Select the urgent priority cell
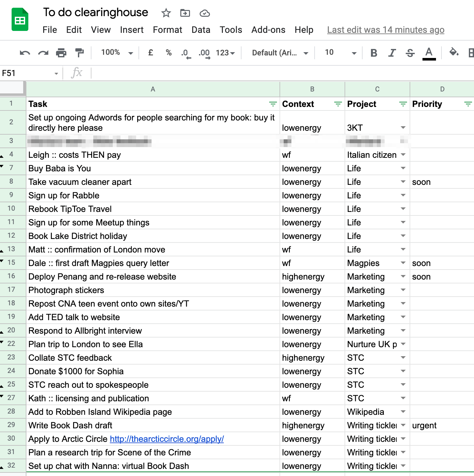Screen dimensions: 474x476 pos(442,425)
